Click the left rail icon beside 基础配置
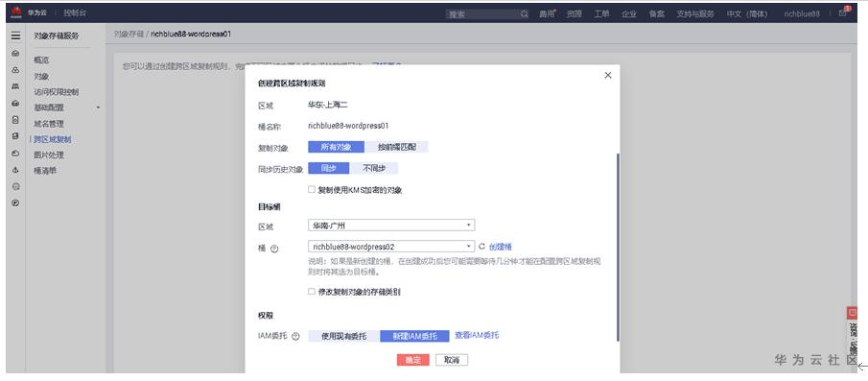Image resolution: width=868 pixels, height=381 pixels. click(15, 104)
